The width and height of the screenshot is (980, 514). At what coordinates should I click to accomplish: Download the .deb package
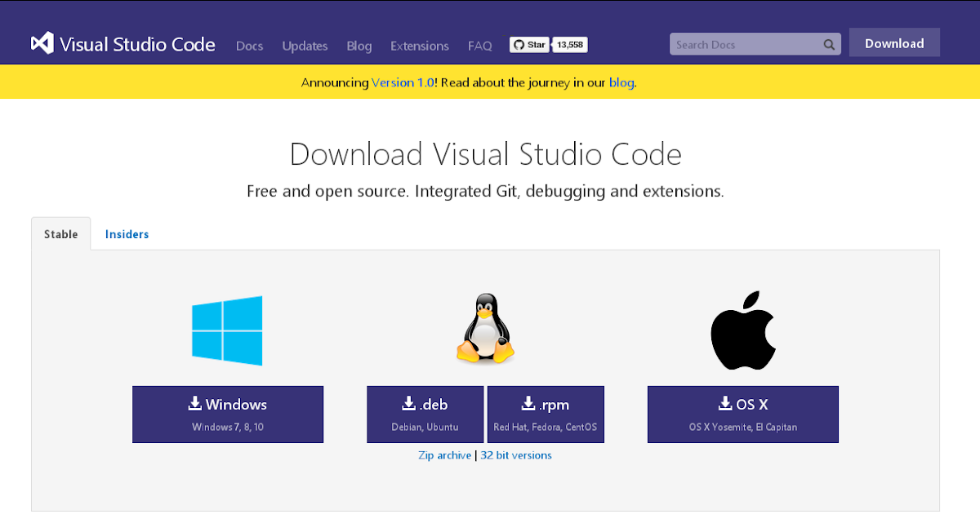425,414
